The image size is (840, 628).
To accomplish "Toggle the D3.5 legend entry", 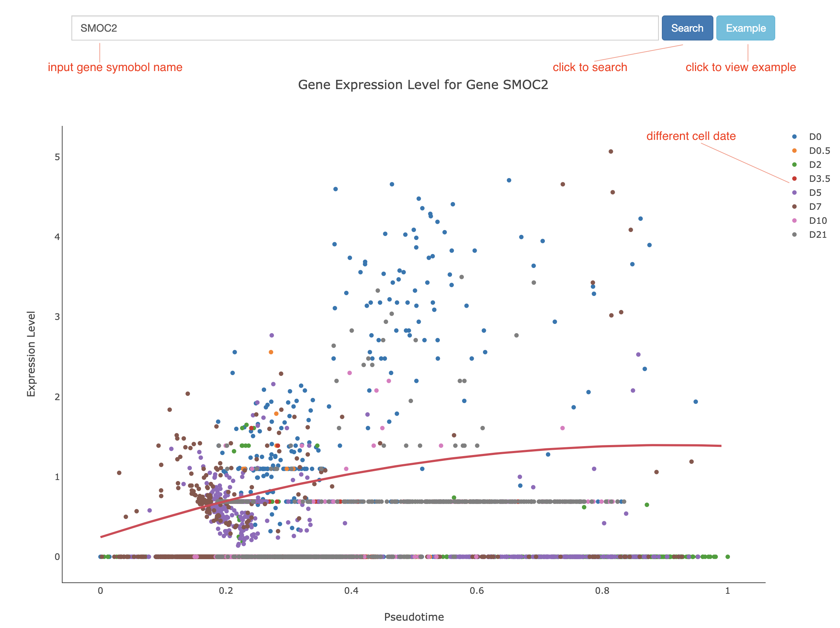I will pos(811,179).
